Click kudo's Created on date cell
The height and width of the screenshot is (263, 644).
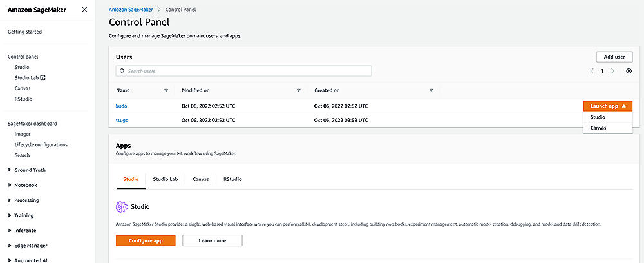point(341,106)
